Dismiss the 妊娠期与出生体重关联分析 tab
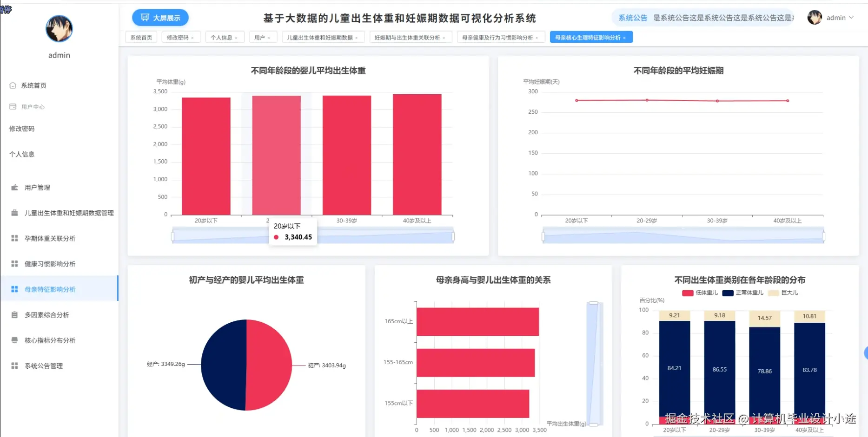 [x=444, y=37]
